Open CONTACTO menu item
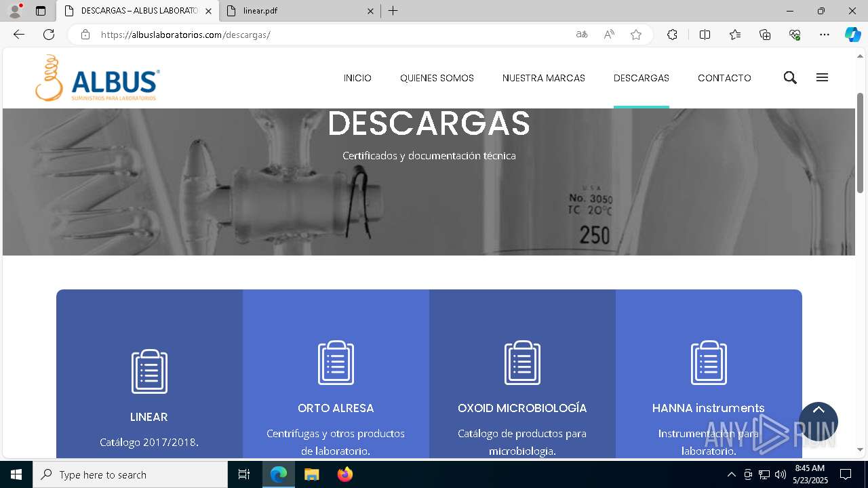The image size is (868, 488). pyautogui.click(x=724, y=78)
